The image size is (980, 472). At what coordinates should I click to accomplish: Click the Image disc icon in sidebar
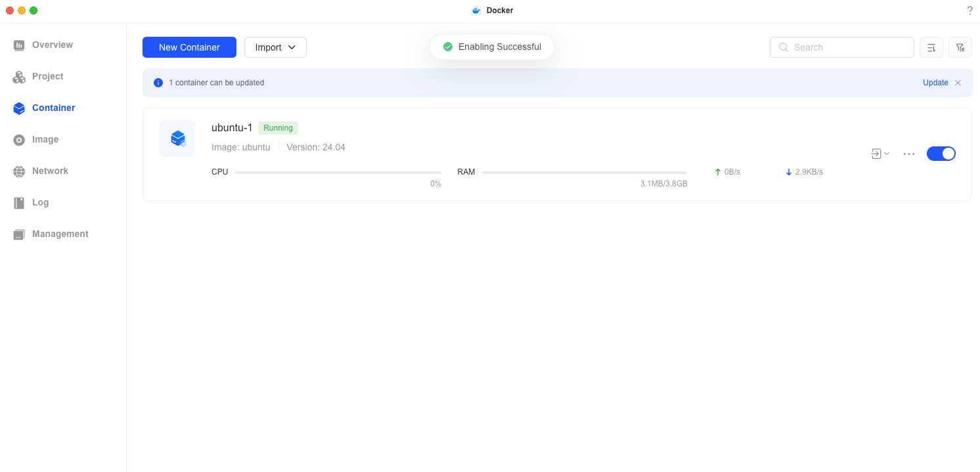point(19,140)
